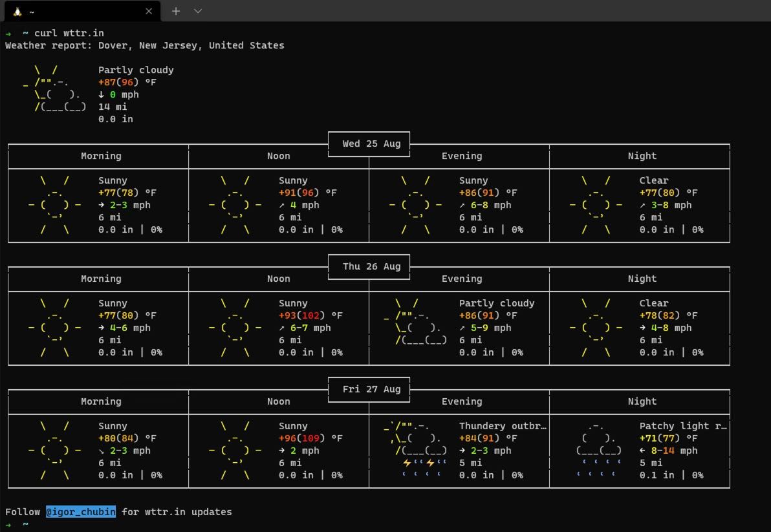Click the rain cloud icon for Friday night
Viewport: 771px width, 532px height.
tap(599, 451)
